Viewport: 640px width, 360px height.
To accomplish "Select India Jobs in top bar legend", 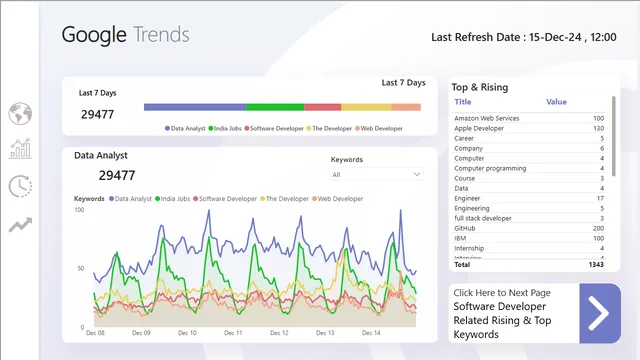I will [x=225, y=128].
